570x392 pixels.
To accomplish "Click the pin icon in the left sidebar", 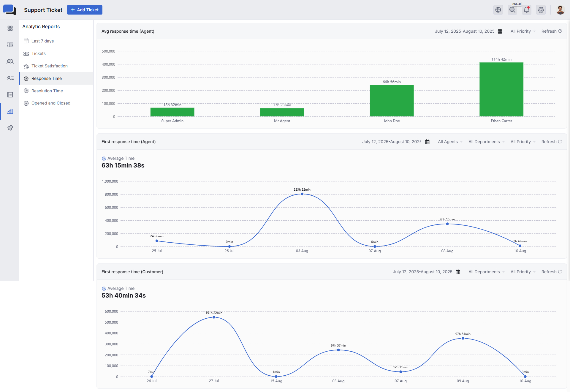I will 10,128.
